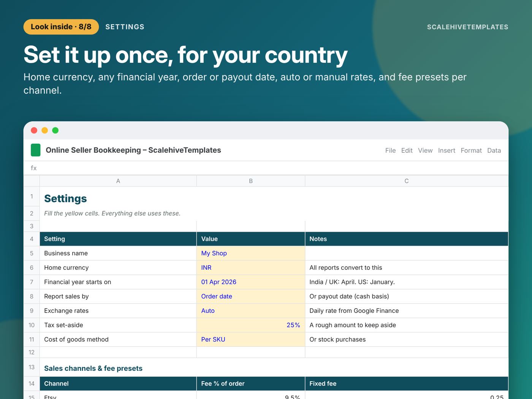Click the 'Per SKU' value cell

click(x=251, y=340)
